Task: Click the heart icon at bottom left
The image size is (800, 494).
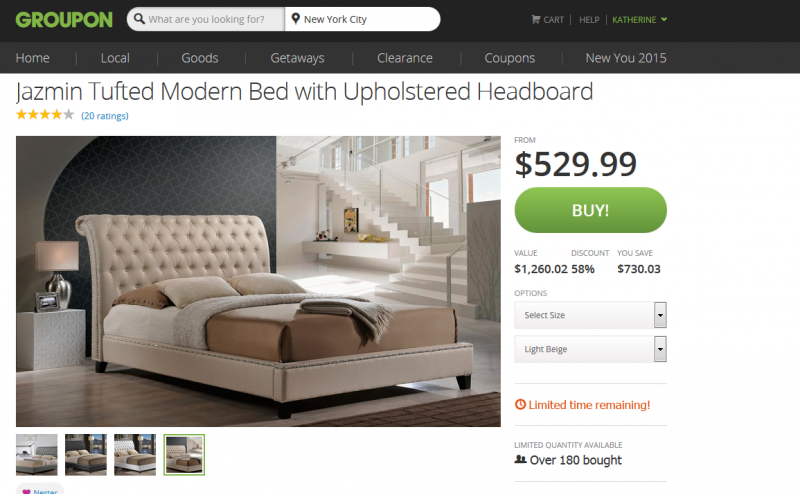Action: click(x=27, y=491)
